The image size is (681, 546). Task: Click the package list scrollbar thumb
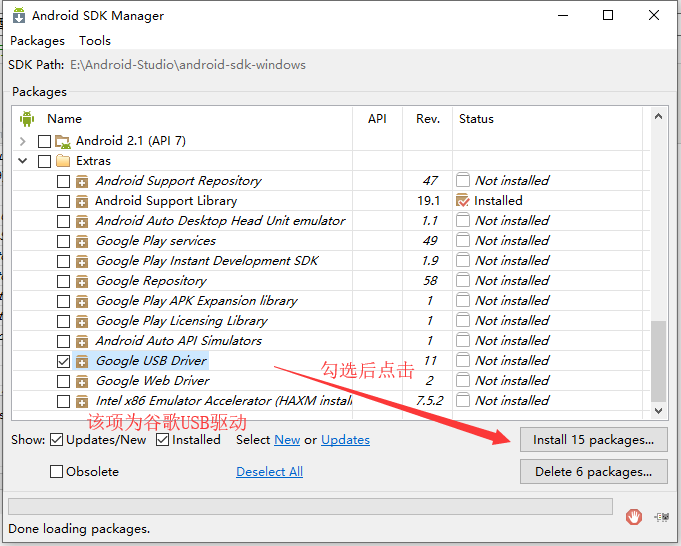click(658, 361)
